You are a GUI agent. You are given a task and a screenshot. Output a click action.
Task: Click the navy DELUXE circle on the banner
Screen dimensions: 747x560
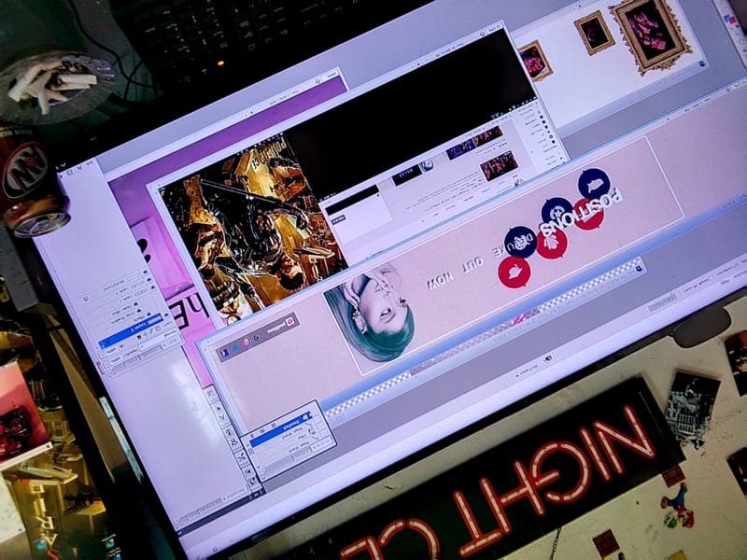[x=520, y=243]
